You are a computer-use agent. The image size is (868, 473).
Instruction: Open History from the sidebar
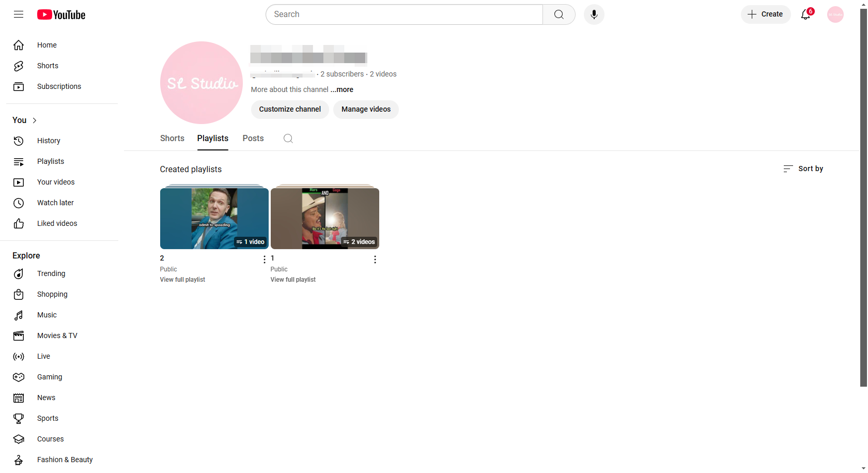pos(49,141)
